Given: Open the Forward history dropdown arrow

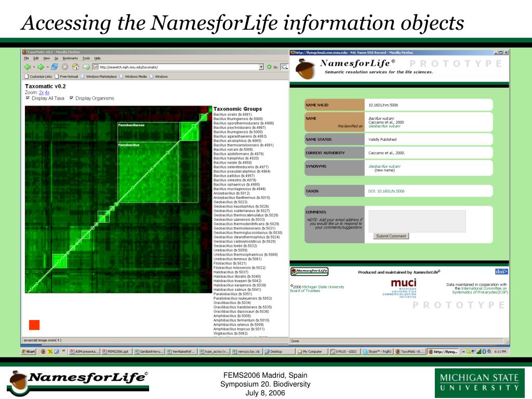Looking at the screenshot, I should (x=47, y=67).
